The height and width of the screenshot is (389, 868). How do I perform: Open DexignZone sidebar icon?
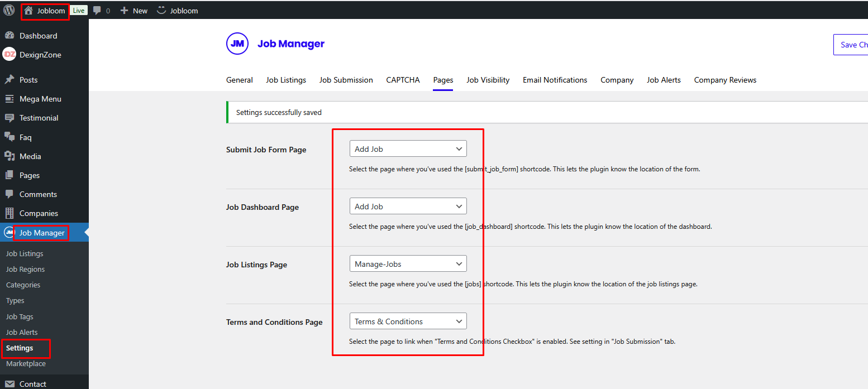[x=9, y=55]
